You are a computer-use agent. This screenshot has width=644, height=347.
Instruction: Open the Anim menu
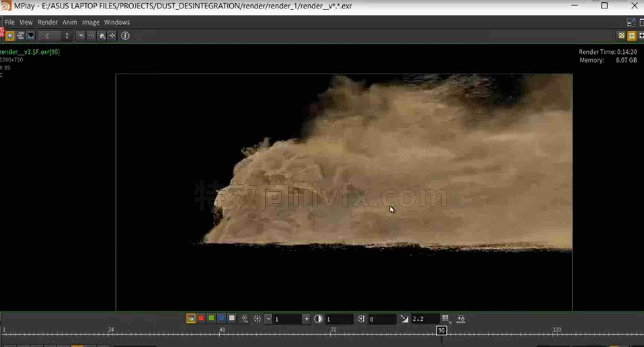coord(70,22)
